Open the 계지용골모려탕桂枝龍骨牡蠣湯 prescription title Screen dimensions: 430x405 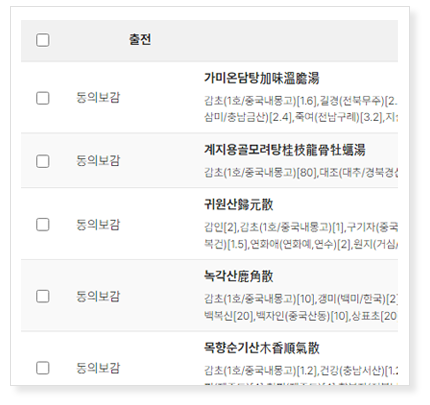(285, 150)
